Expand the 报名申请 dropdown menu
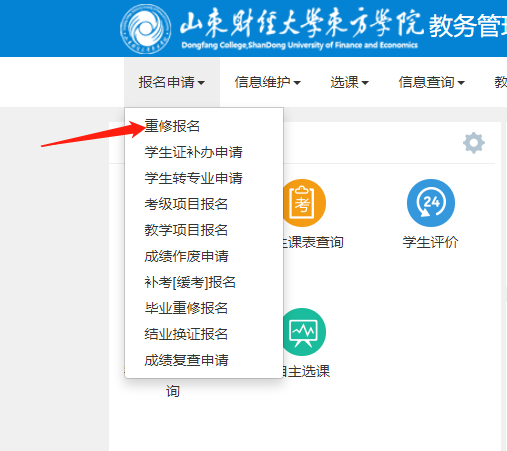507x451 pixels. point(172,82)
